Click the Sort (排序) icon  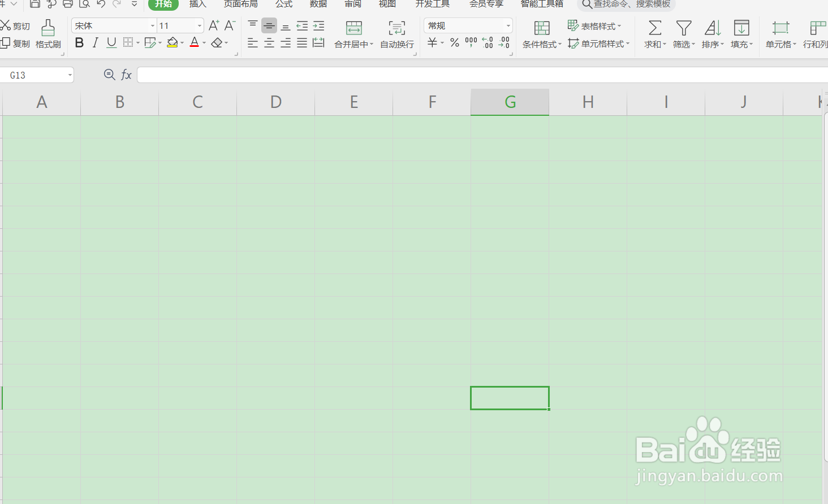click(x=713, y=28)
